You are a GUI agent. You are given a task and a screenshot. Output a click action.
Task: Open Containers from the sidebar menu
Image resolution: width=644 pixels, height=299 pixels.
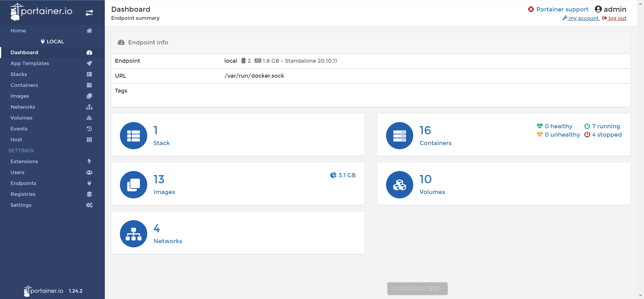pyautogui.click(x=24, y=85)
